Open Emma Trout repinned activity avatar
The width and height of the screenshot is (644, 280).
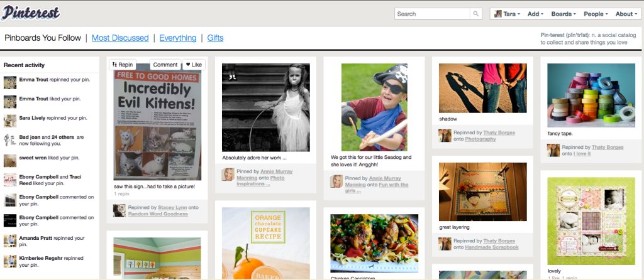10,82
